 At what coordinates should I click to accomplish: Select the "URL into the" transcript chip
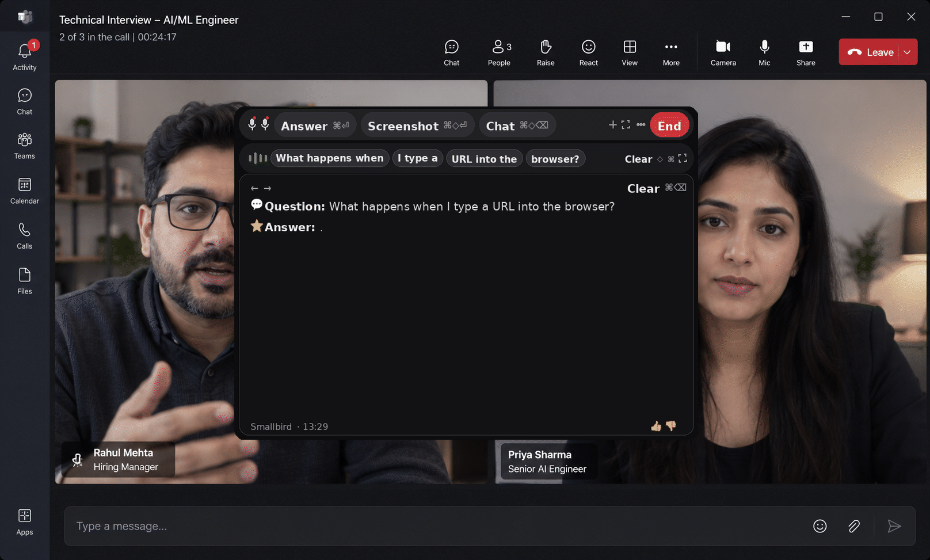pos(484,159)
